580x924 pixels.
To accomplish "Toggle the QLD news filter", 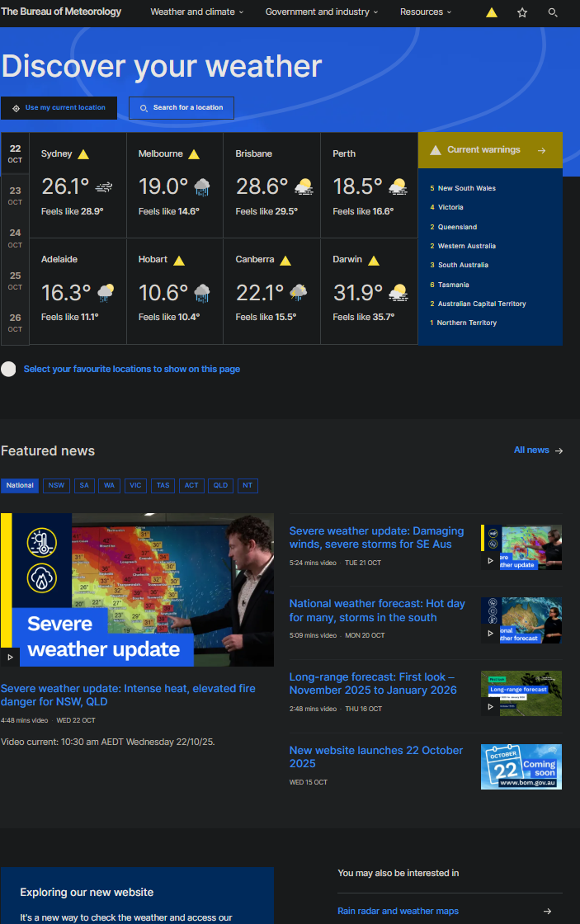I will [x=220, y=485].
